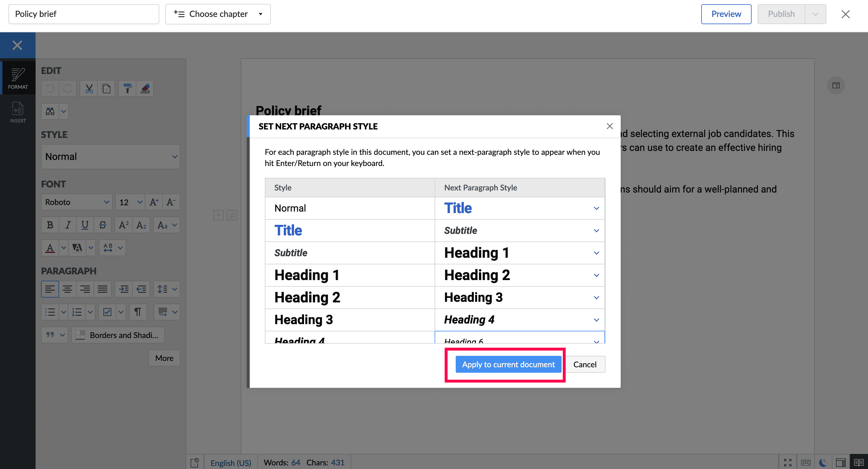Toggle Bold formatting button
868x469 pixels.
point(50,225)
